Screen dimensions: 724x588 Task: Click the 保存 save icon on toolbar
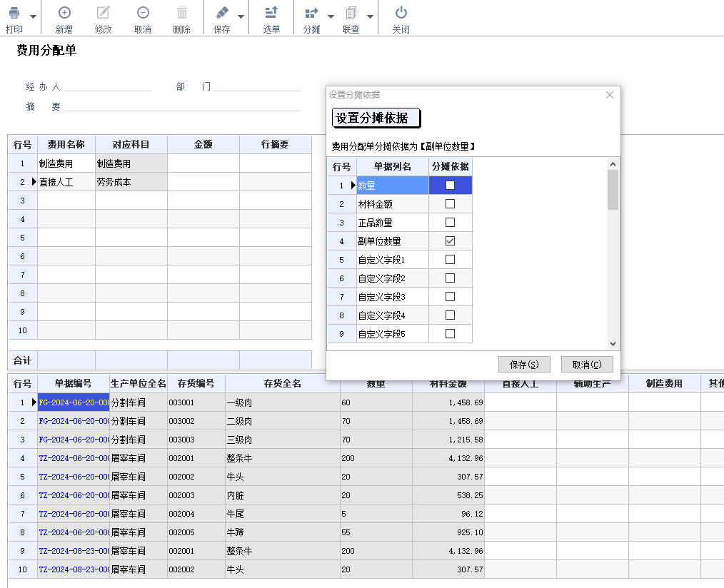pyautogui.click(x=223, y=12)
